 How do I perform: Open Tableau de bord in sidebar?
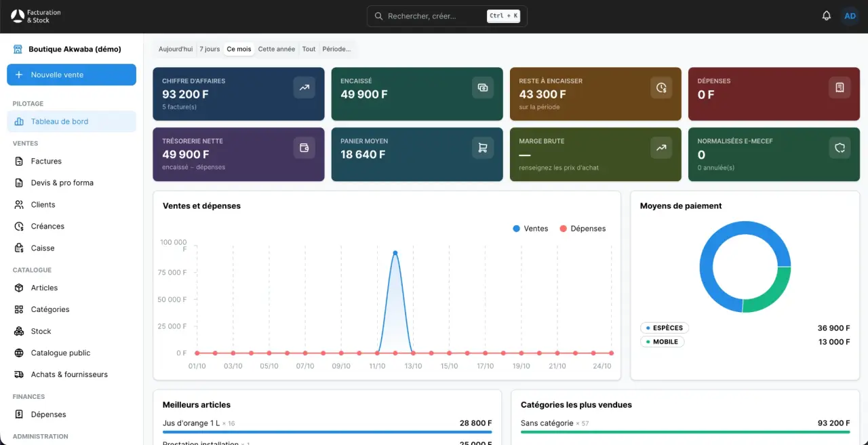tap(71, 121)
